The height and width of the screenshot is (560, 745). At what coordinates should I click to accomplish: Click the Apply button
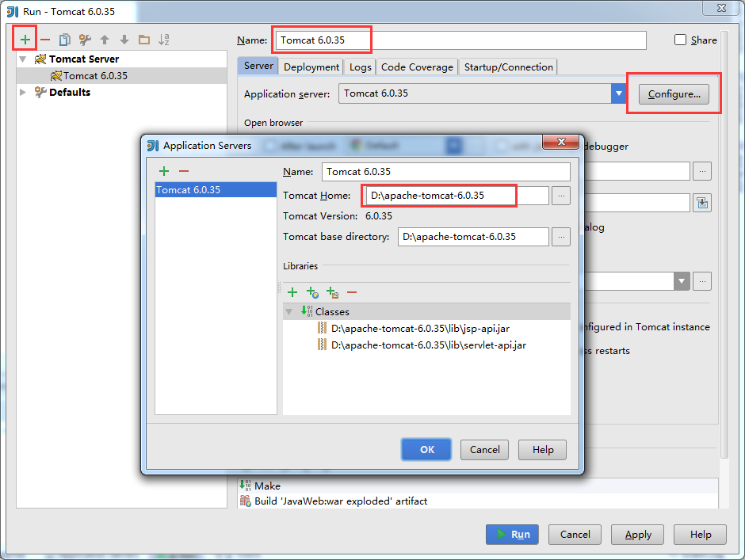coord(638,535)
